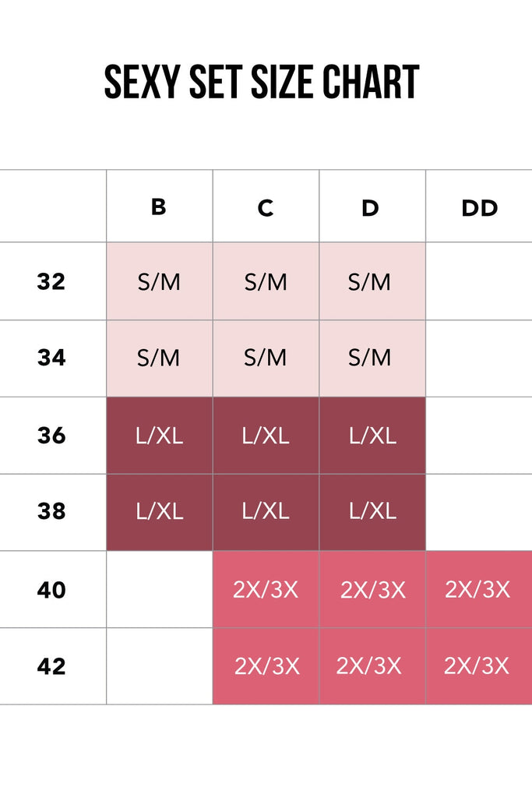Click the 42 band size row label
The image size is (532, 798).
tap(51, 666)
